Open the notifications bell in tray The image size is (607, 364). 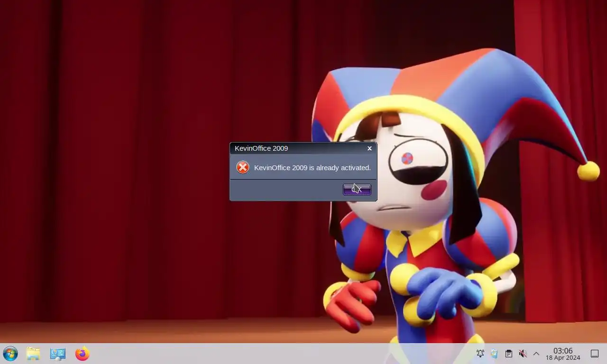tap(480, 354)
